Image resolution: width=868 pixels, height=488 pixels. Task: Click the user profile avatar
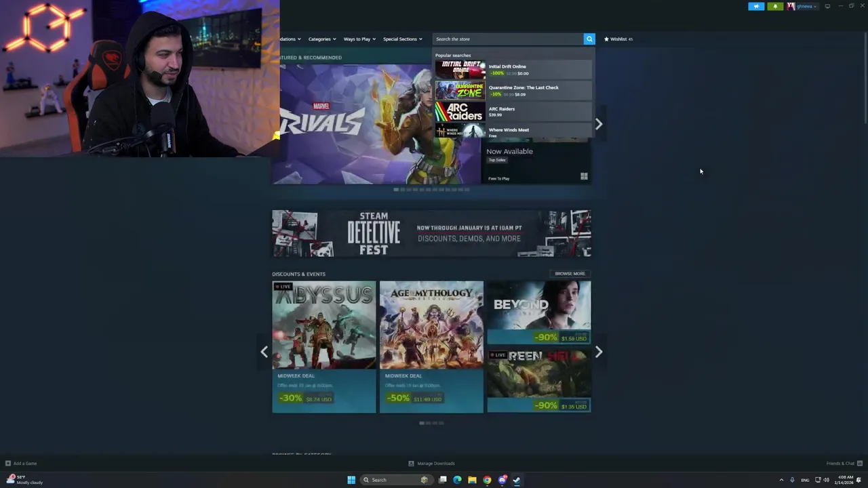point(791,6)
